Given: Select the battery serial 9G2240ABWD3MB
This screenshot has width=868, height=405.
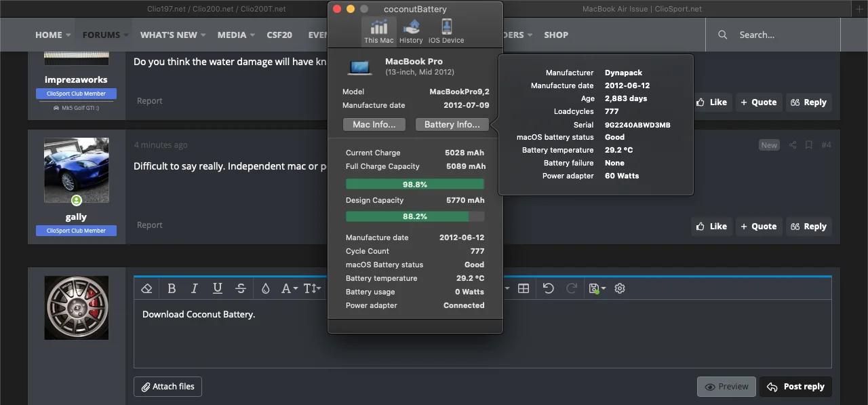Looking at the screenshot, I should point(637,125).
